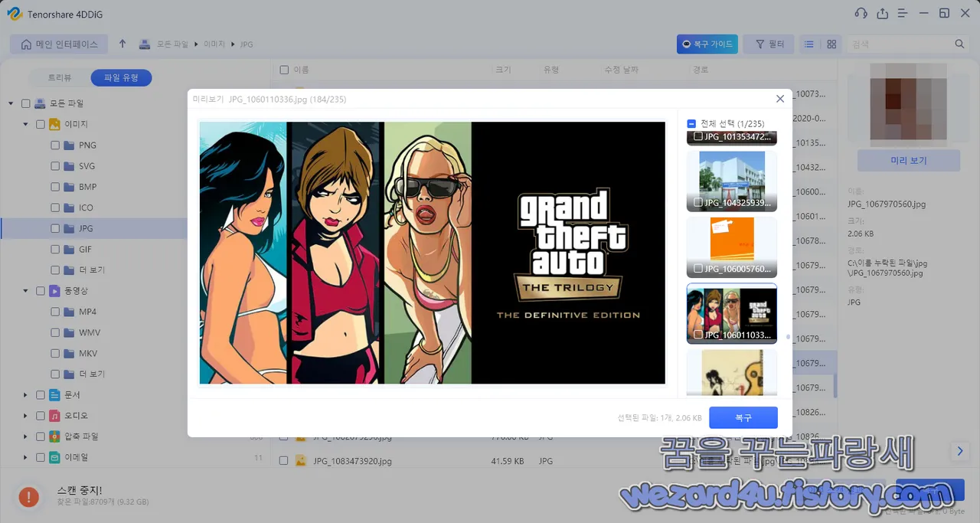
Task: Check the JPG_104325939 thumbnail checkbox
Action: [x=698, y=202]
